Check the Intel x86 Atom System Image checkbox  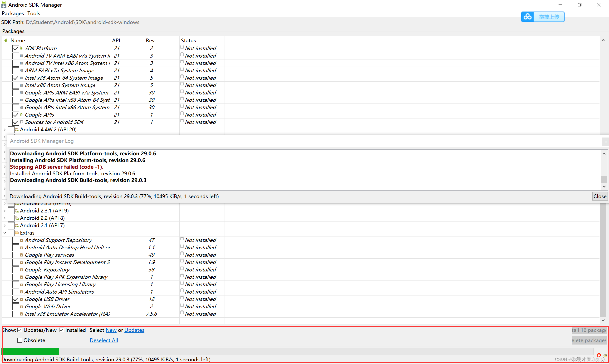16,85
